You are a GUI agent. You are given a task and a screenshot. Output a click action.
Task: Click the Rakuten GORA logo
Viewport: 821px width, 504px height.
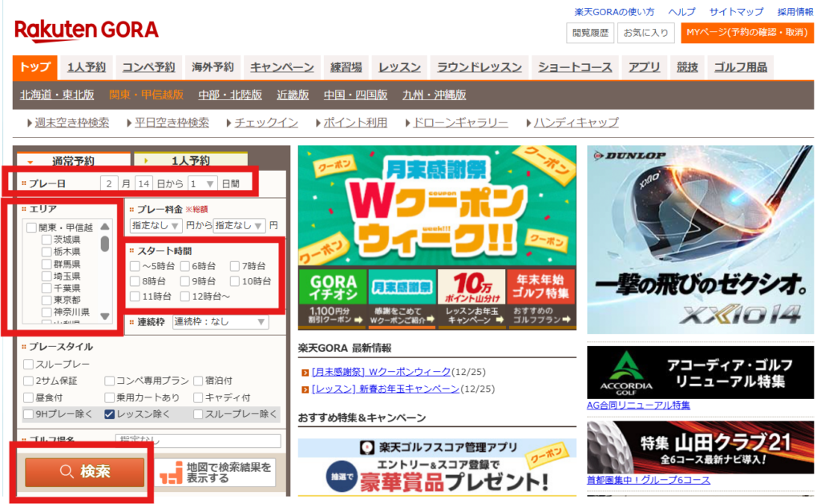point(87,30)
